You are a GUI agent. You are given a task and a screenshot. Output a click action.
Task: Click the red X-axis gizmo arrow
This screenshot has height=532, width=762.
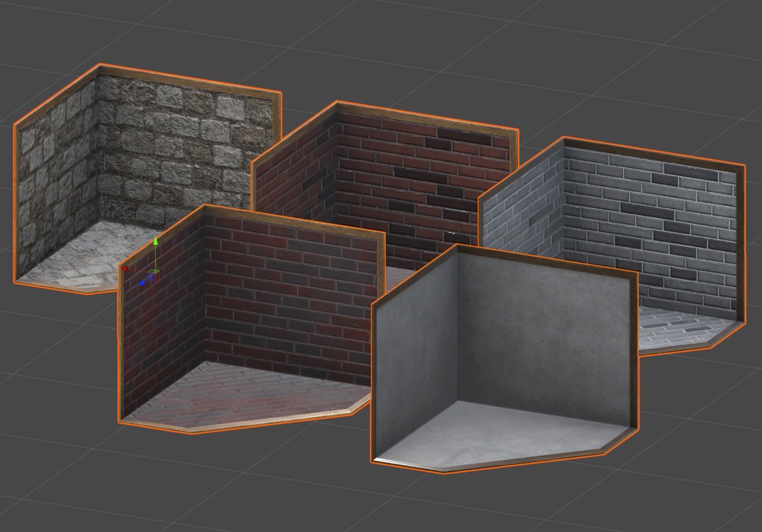tap(125, 269)
